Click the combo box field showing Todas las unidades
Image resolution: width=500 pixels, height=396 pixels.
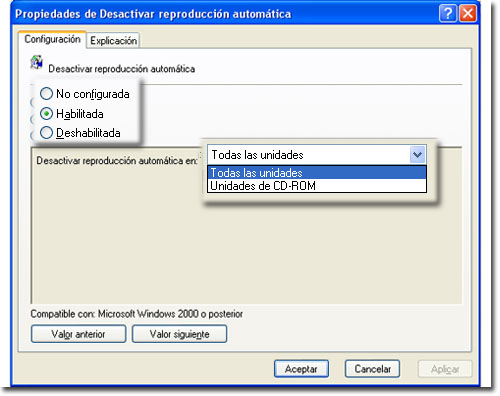point(317,155)
